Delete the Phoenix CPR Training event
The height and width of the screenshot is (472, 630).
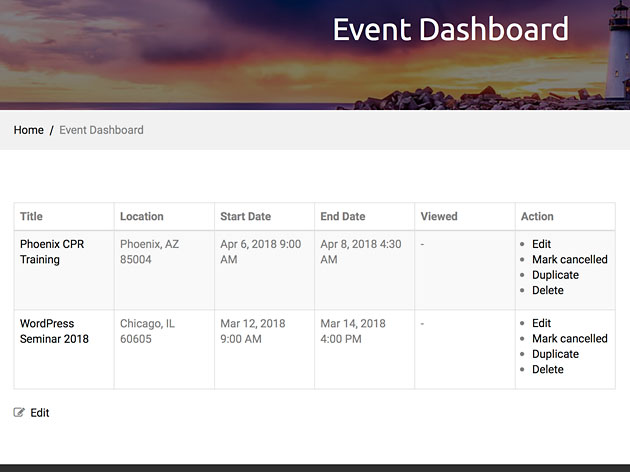click(548, 290)
